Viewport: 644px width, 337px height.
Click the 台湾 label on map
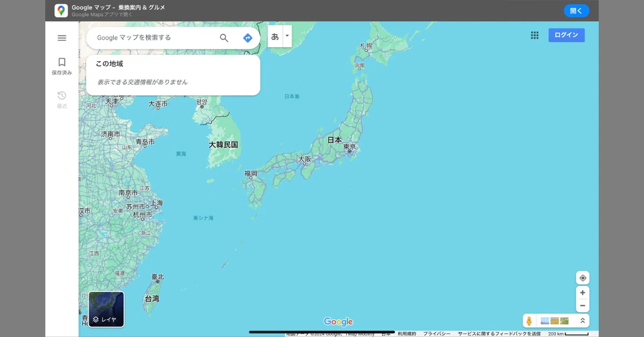(152, 298)
